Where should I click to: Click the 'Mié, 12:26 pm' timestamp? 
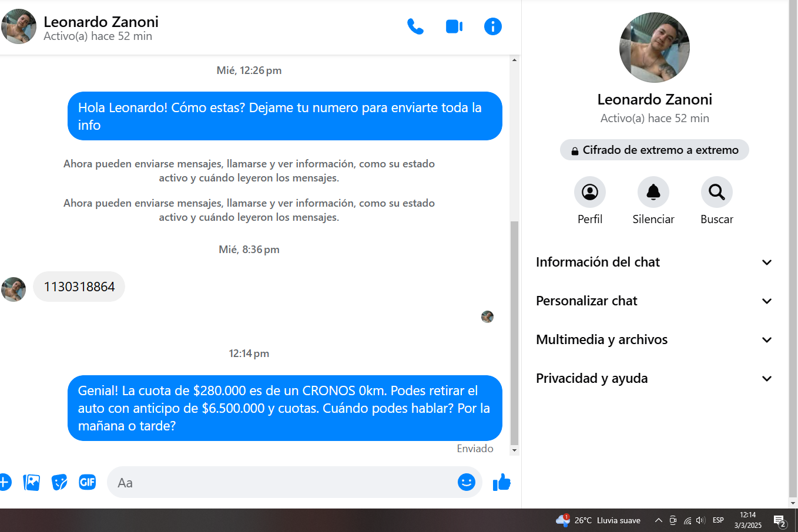[249, 70]
